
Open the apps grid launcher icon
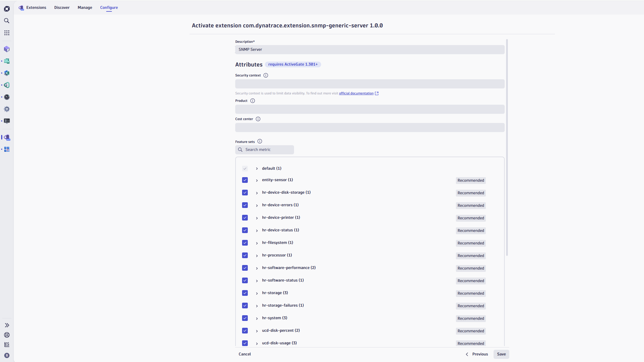pyautogui.click(x=7, y=33)
